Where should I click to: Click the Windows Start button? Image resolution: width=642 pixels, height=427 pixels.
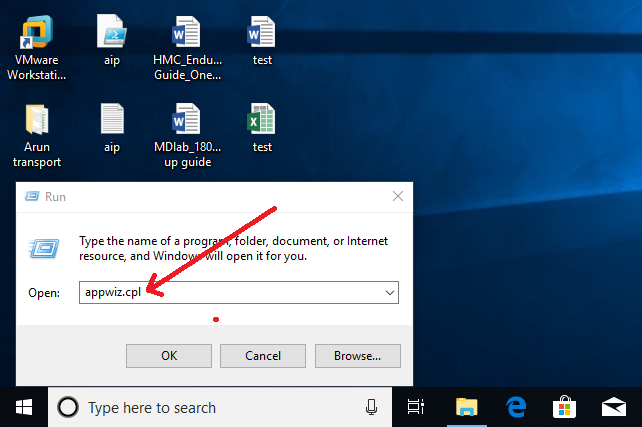click(24, 407)
